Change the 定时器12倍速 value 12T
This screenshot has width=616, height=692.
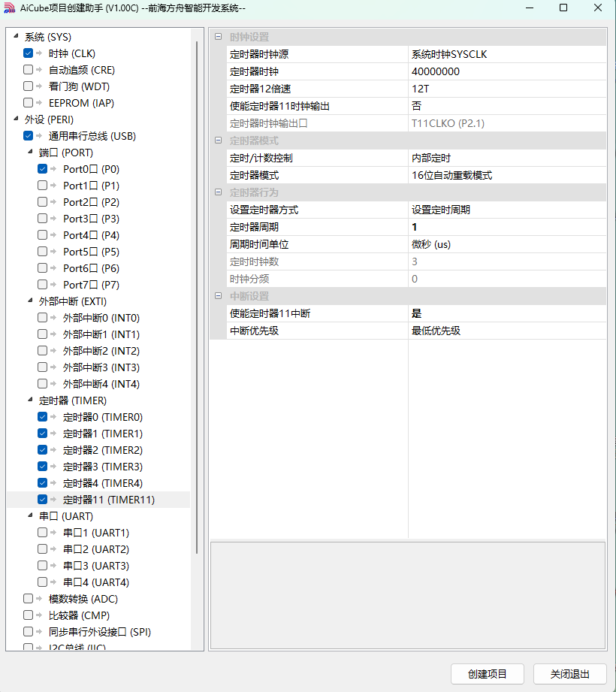click(x=508, y=89)
